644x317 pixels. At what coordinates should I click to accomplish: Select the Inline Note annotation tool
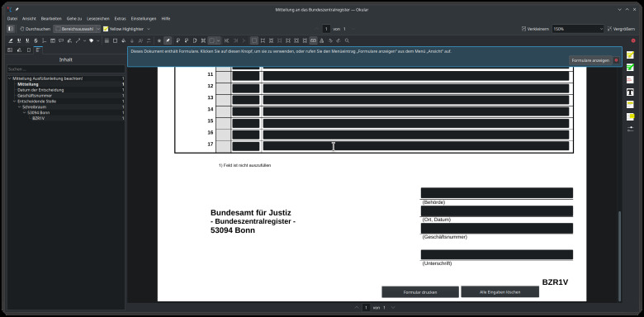coord(53,40)
